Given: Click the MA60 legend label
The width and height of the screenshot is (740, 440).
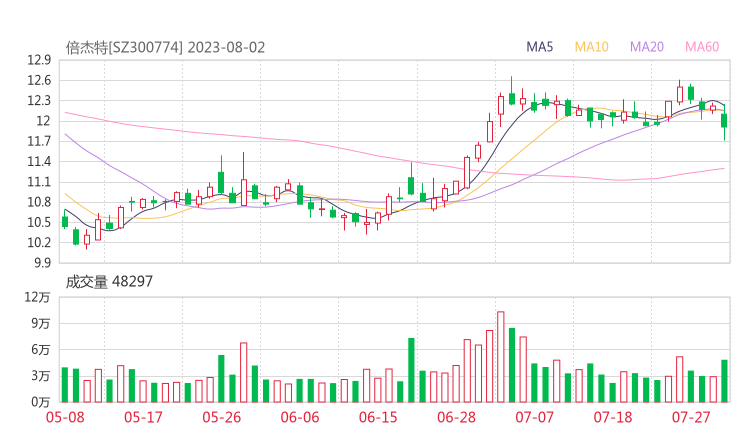Looking at the screenshot, I should [702, 47].
